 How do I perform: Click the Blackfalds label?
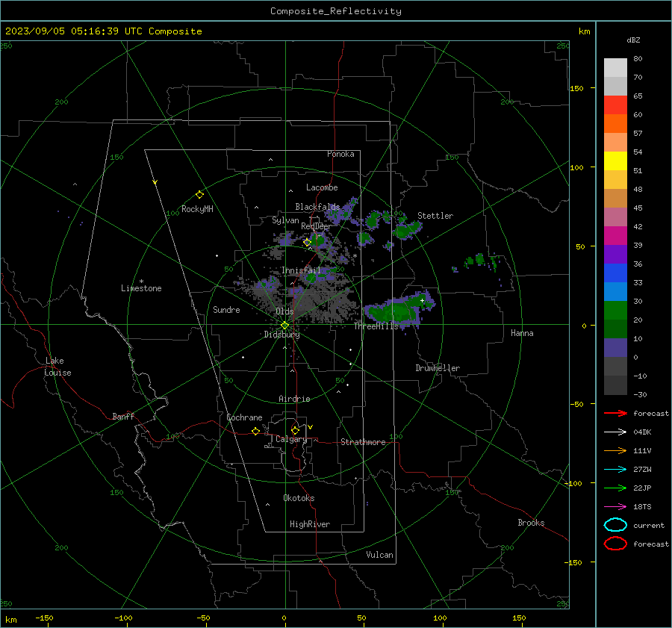point(317,207)
